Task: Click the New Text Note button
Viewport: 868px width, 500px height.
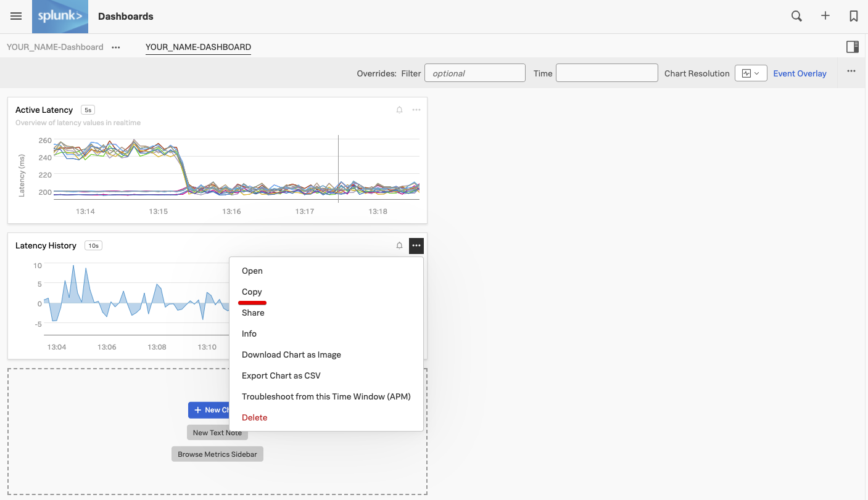Action: tap(217, 433)
